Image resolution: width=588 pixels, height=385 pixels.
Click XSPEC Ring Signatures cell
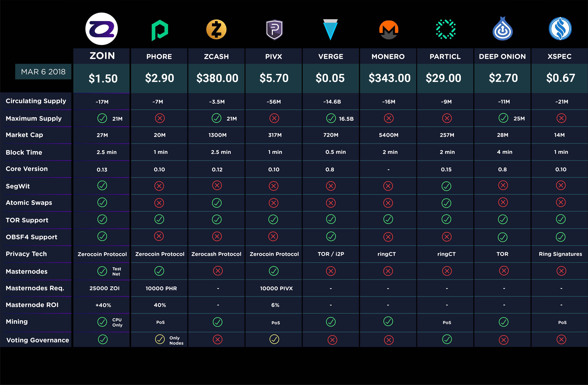[x=560, y=254]
